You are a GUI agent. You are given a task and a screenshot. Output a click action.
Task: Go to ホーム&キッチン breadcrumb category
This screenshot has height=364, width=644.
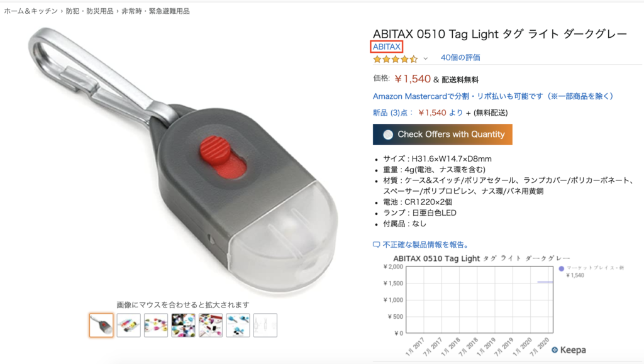(31, 11)
